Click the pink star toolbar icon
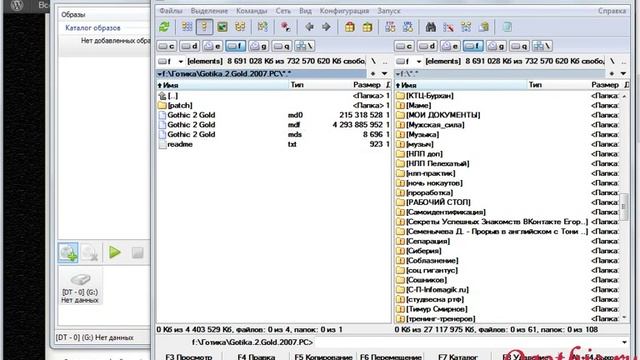This screenshot has width=640, height=360. pos(286,27)
